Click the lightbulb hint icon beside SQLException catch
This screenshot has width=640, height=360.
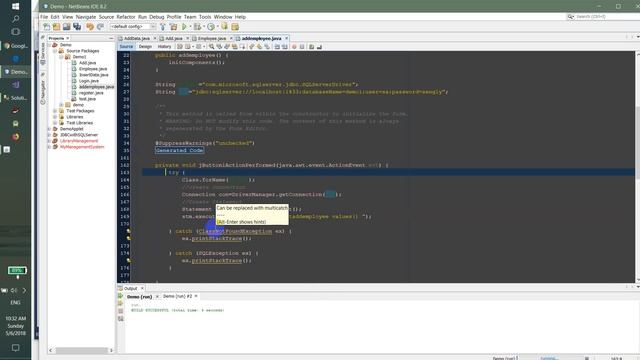(128, 260)
